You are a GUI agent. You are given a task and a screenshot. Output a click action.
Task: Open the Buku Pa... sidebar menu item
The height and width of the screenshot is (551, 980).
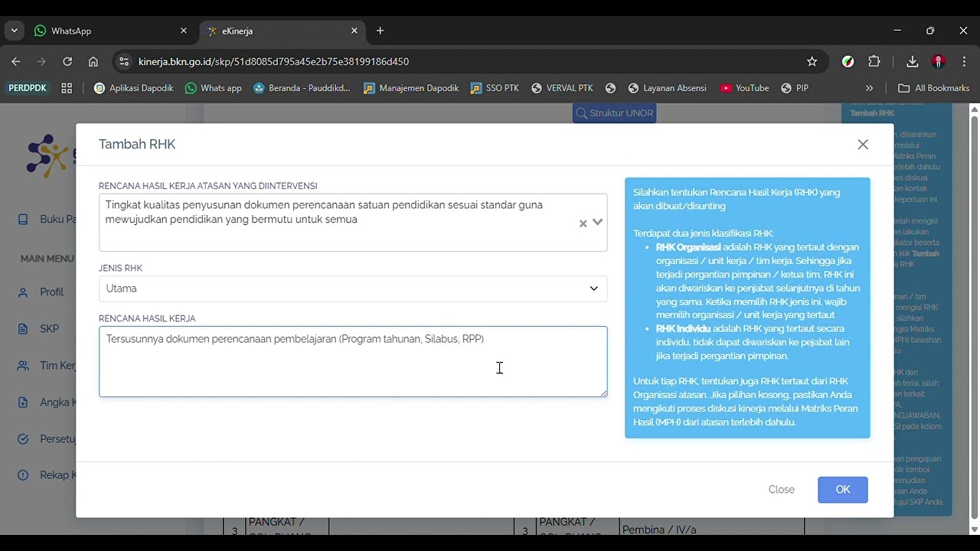(46, 220)
